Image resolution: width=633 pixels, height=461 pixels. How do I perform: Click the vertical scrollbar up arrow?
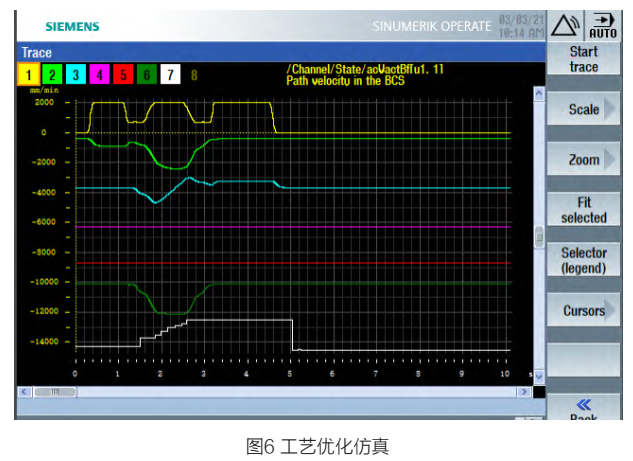[539, 94]
